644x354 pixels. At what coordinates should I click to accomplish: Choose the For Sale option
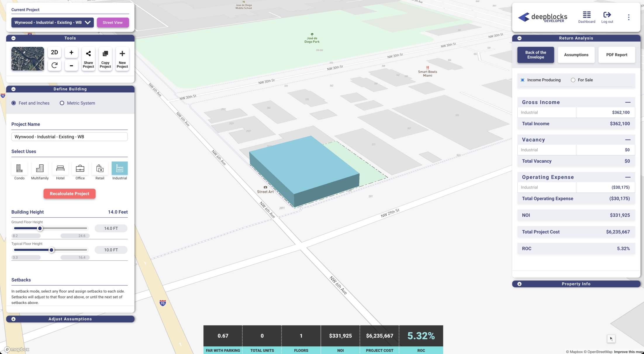click(573, 80)
